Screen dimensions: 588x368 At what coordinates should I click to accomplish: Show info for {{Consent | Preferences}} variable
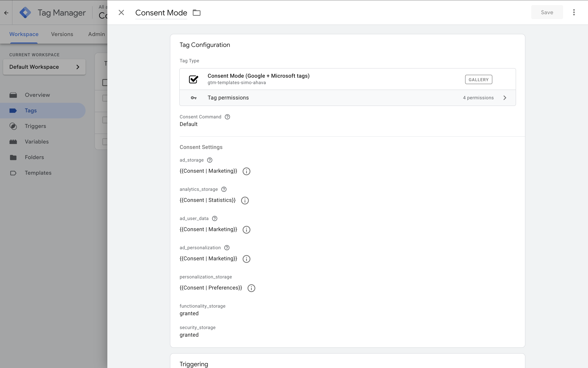pos(251,288)
